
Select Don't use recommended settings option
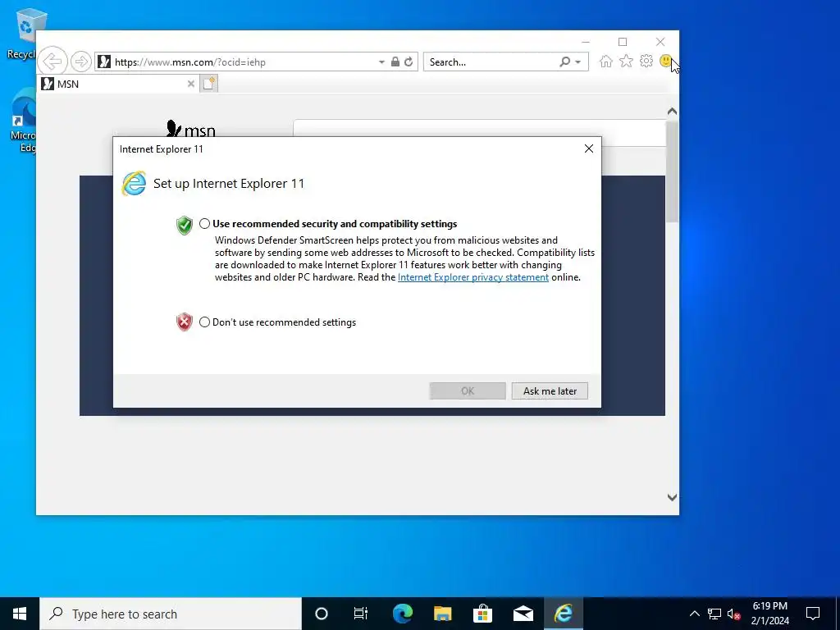coord(204,322)
